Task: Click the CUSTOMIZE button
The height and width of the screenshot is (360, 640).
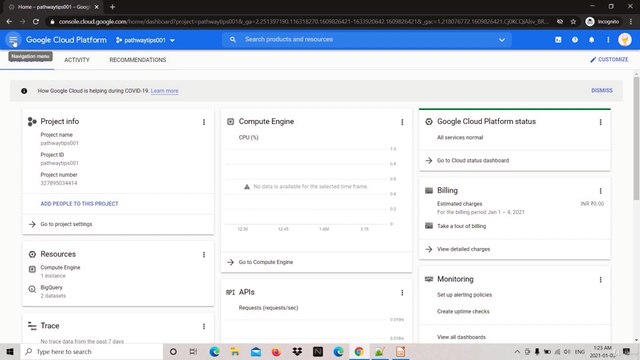Action: 609,60
